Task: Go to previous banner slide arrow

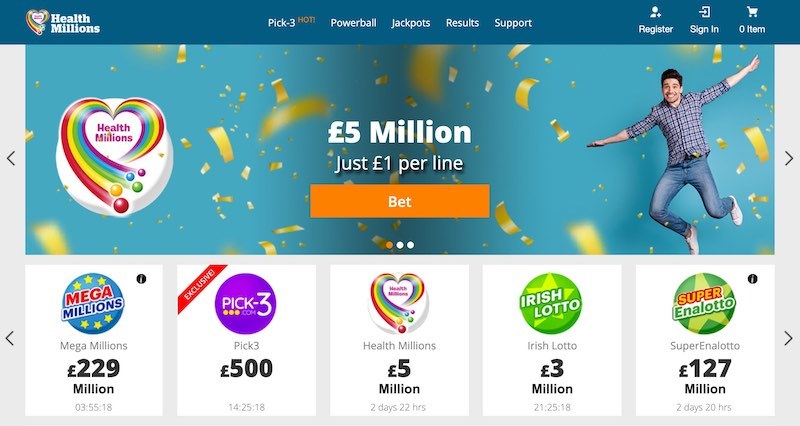Action: click(11, 158)
